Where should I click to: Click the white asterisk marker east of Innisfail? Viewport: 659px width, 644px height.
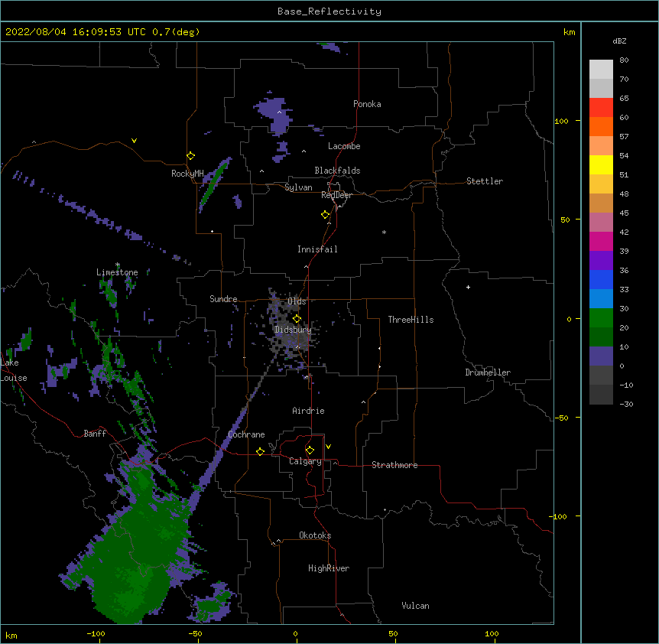[x=384, y=232]
